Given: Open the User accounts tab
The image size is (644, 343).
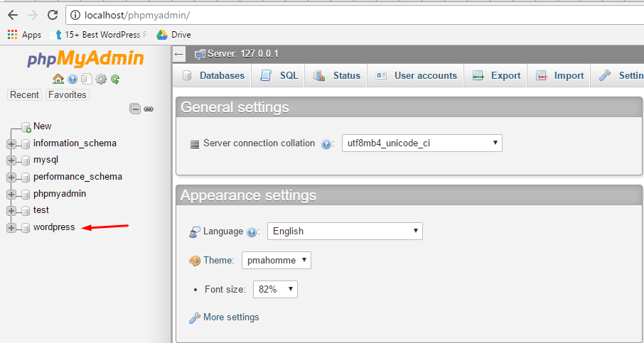Looking at the screenshot, I should click(x=416, y=75).
